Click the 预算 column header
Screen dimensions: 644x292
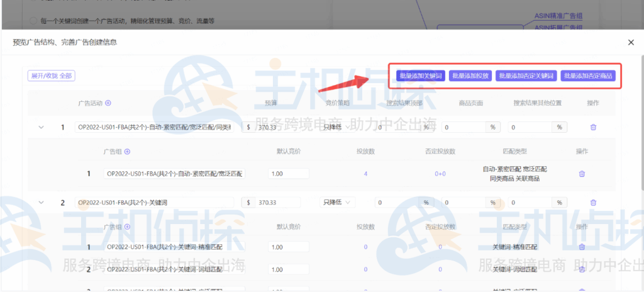click(x=270, y=103)
